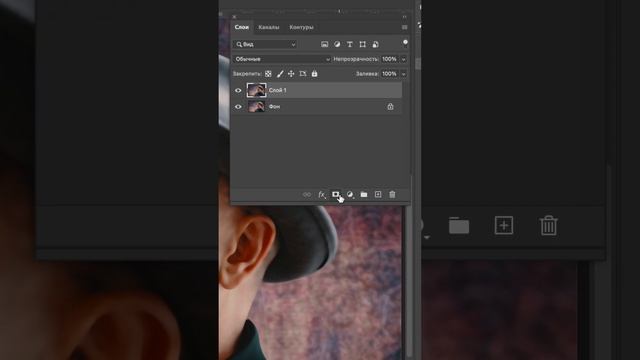Screen dimensions: 640x360
Task: Click the Заливка 100% value field
Action: [389, 74]
